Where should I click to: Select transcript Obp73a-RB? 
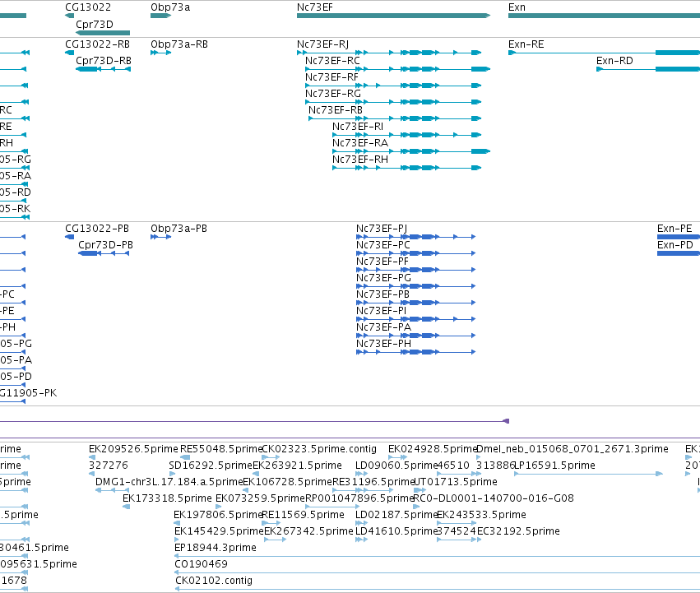click(179, 44)
